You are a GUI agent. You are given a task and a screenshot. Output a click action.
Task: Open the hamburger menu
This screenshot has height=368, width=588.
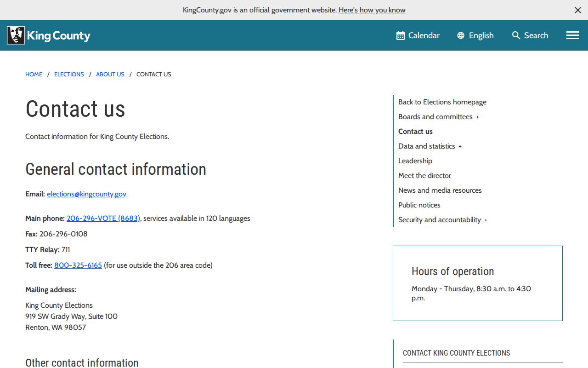572,35
